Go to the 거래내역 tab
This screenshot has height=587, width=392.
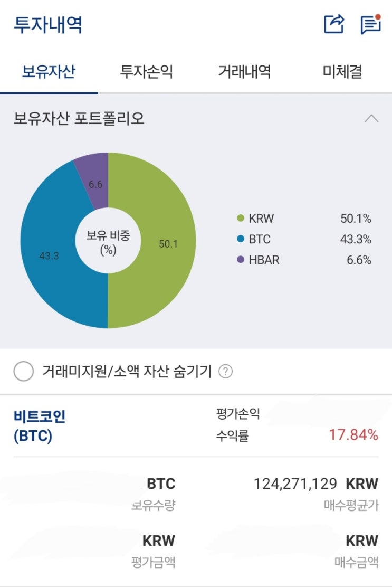click(x=244, y=72)
